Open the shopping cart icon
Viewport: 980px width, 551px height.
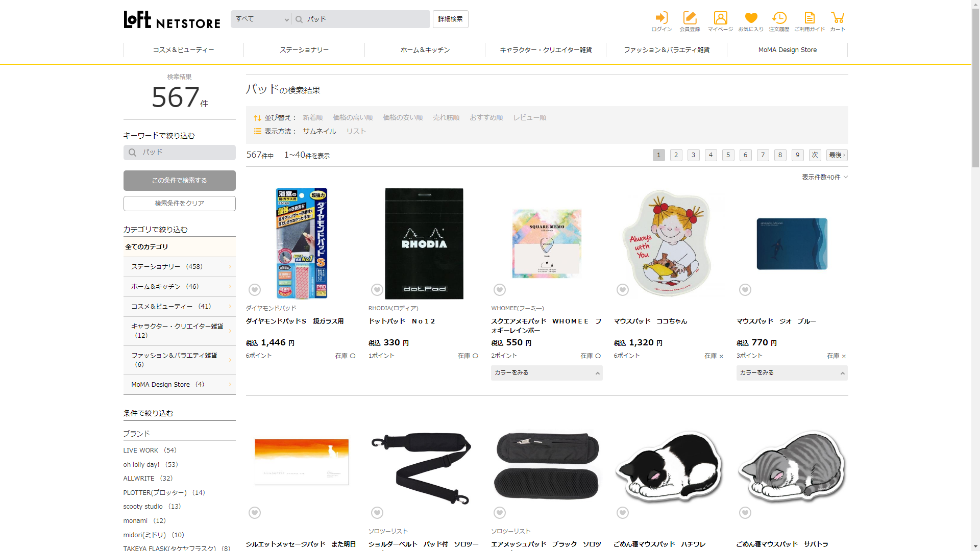click(838, 18)
